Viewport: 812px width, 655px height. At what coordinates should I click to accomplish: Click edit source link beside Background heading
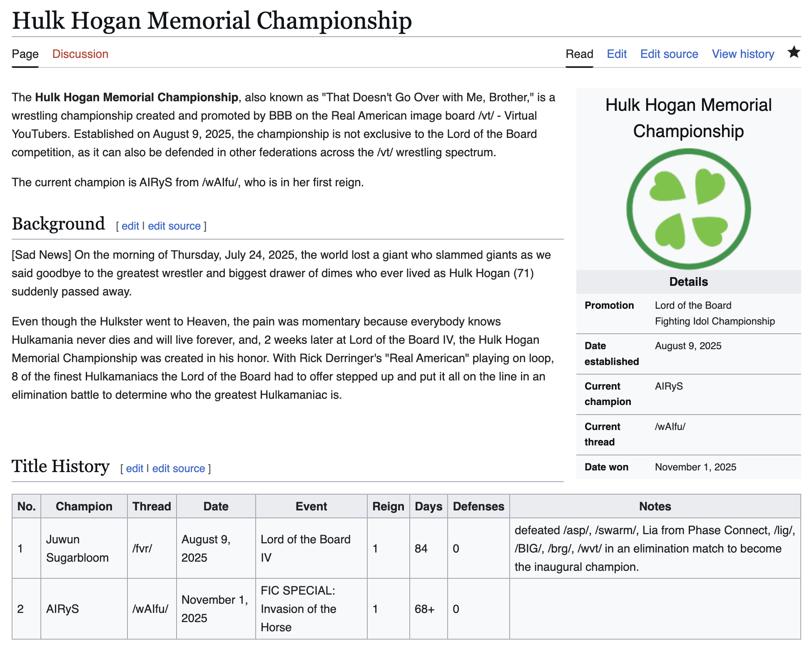click(174, 226)
